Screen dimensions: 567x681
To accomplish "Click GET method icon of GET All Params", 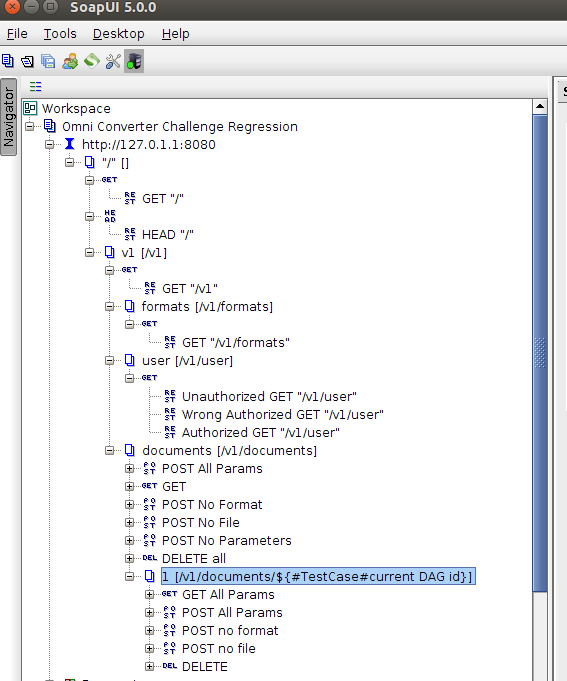I will point(169,594).
